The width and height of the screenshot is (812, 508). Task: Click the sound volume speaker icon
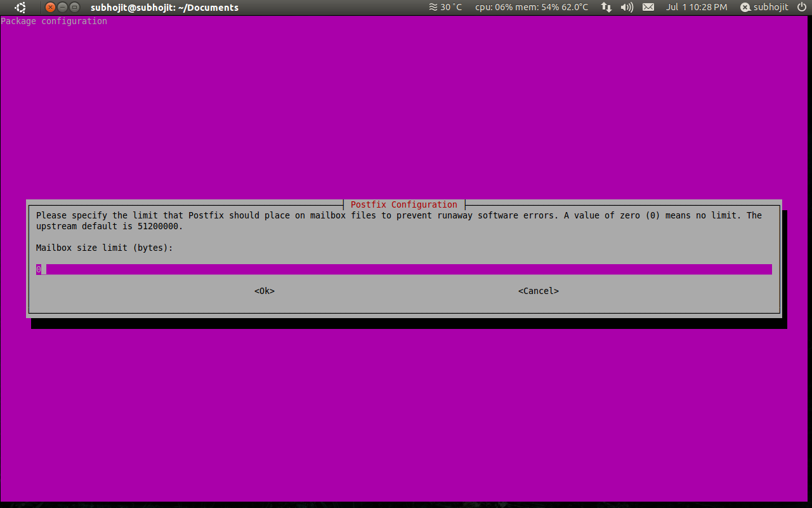click(x=627, y=8)
